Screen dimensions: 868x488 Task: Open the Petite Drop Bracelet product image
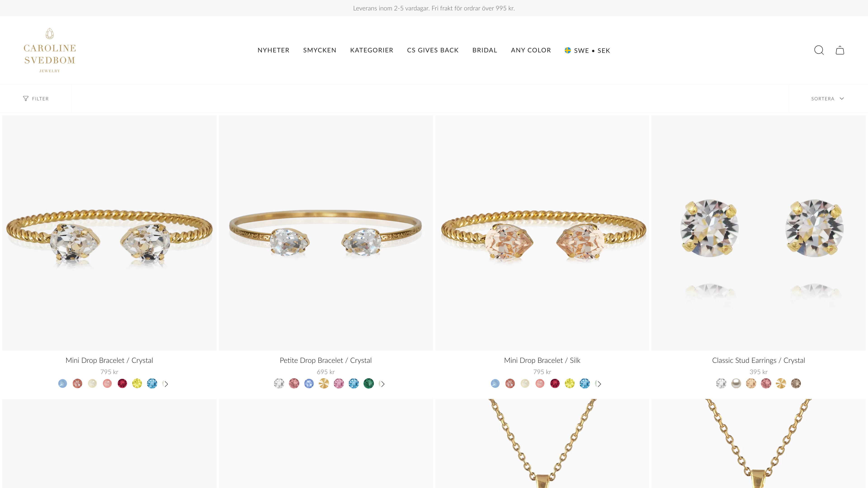(x=325, y=233)
